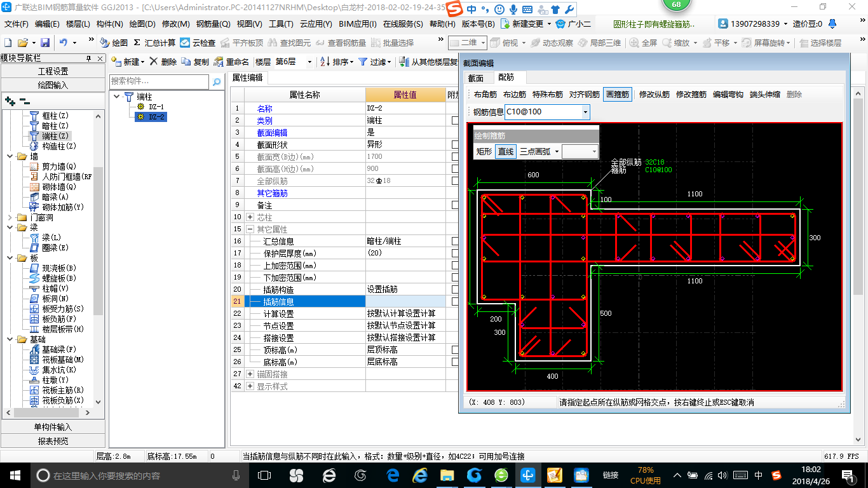Screen dimensions: 868x488
Task: Switch to the 截面 tab
Action: click(x=476, y=78)
